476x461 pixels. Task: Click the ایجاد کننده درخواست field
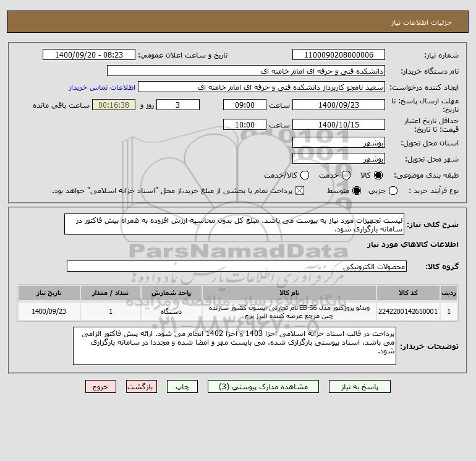tap(261, 87)
